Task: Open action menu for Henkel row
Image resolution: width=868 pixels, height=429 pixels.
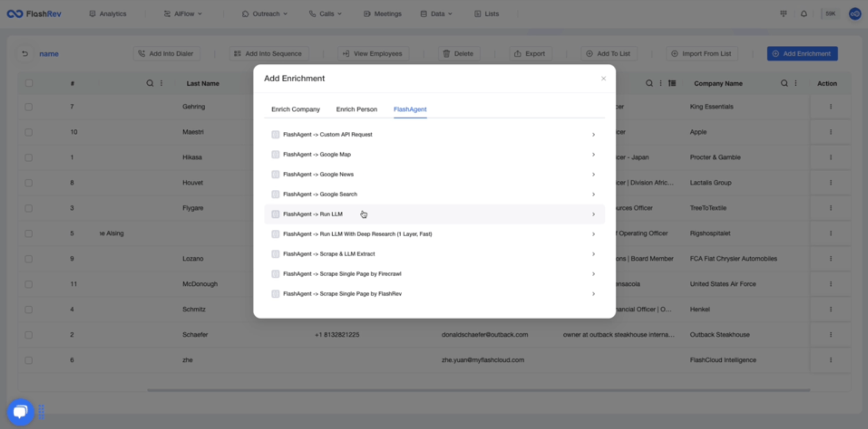Action: [830, 309]
